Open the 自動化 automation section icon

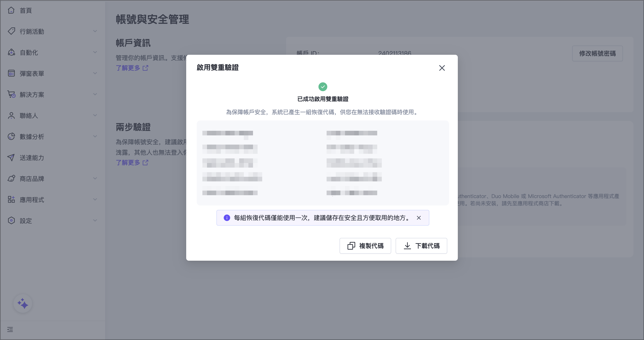pyautogui.click(x=11, y=52)
